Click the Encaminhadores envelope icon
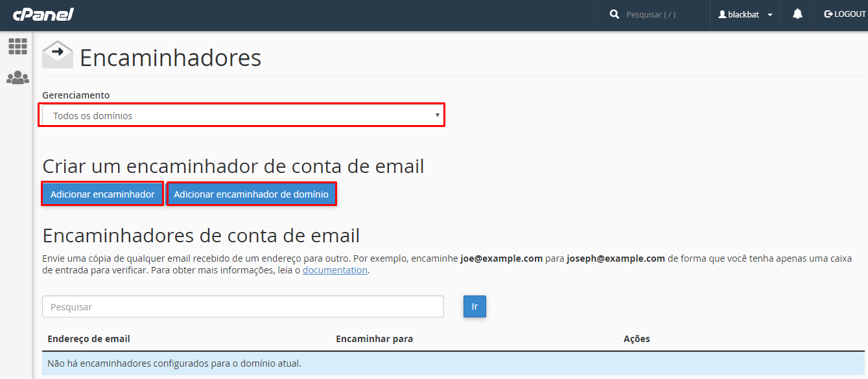 (x=57, y=54)
